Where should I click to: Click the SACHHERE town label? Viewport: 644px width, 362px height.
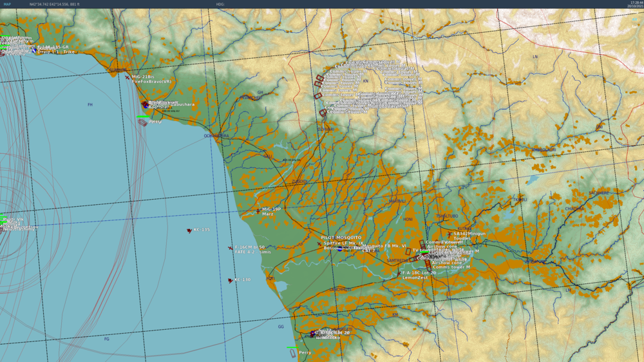click(x=599, y=193)
